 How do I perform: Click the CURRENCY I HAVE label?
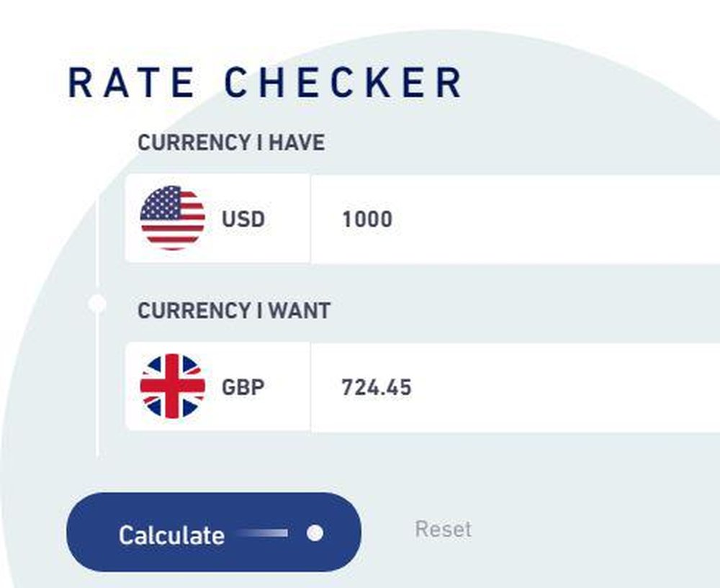231,143
